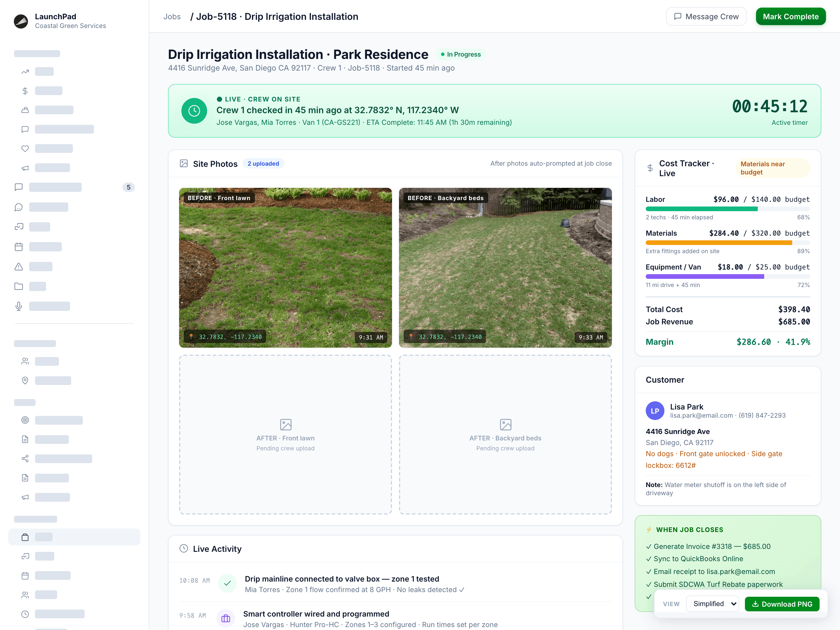Click the trending chart sidebar icon
Screen dimensions: 840x630
click(x=25, y=71)
